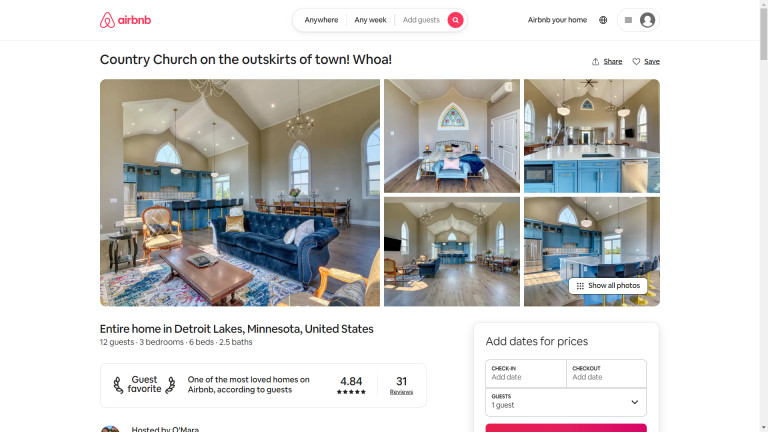Viewport: 768px width, 432px height.
Task: Expand the Guests dropdown chevron
Action: (634, 402)
